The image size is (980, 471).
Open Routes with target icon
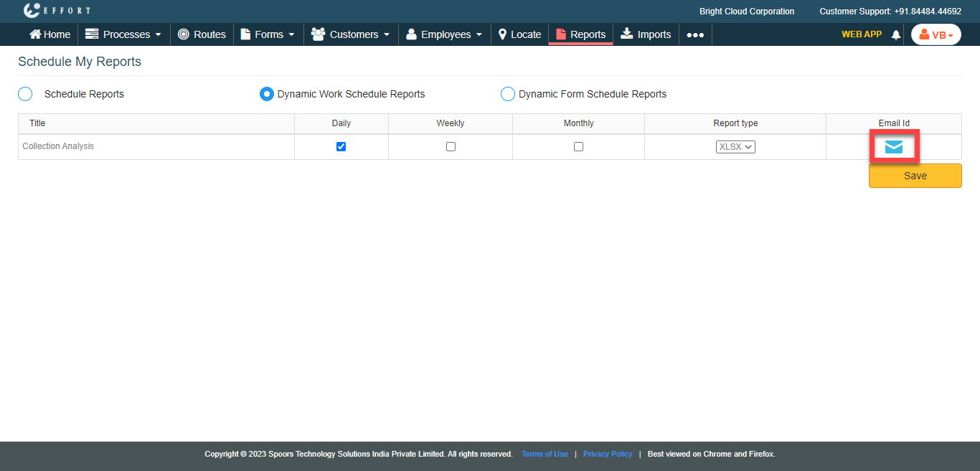click(x=202, y=34)
